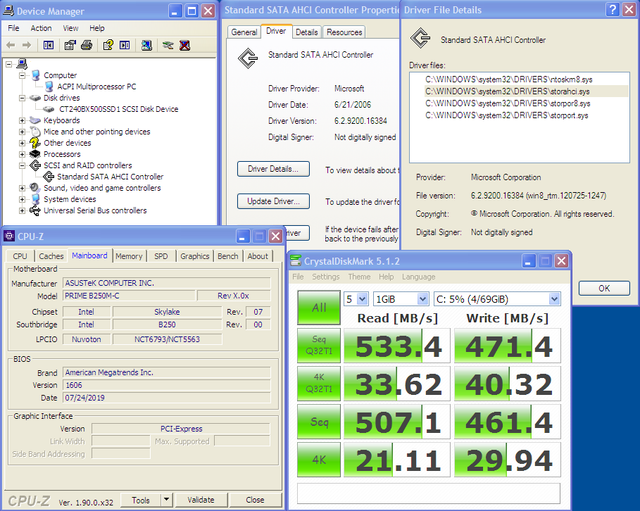Toggle the show/hide console tree toolbar icon
Viewport: 640px width, 511px height.
49,45
